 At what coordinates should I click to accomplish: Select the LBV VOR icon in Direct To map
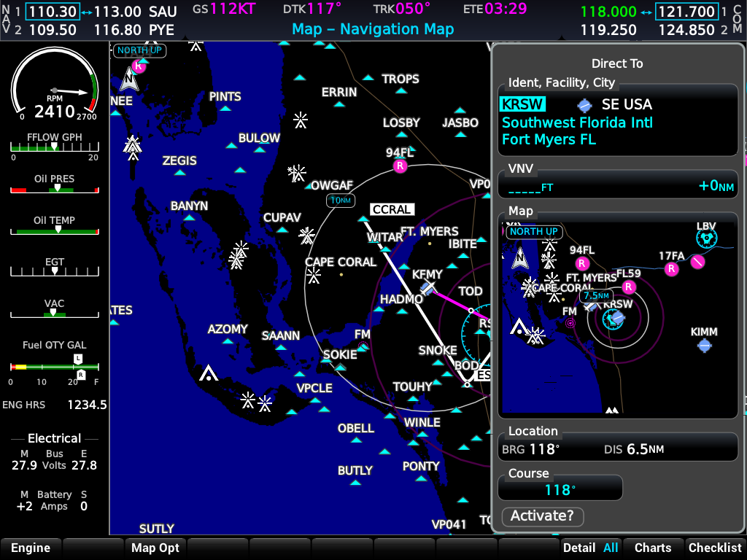point(706,238)
